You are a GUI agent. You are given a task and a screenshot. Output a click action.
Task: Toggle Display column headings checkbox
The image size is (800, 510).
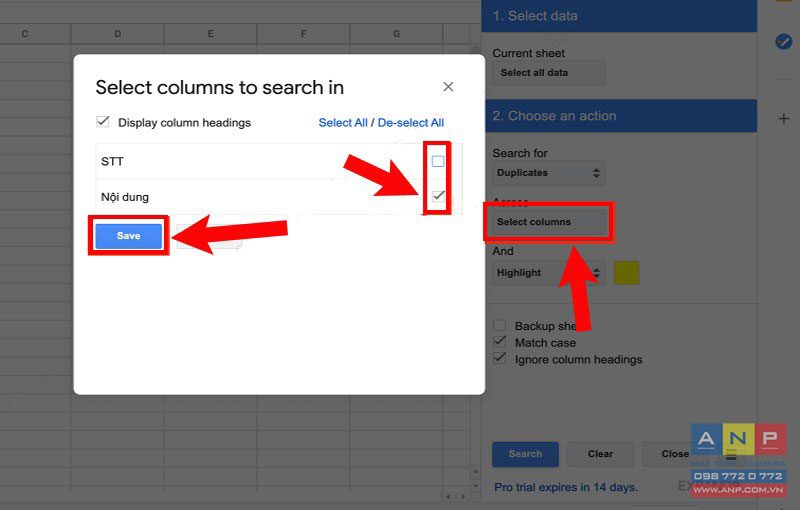click(x=103, y=122)
